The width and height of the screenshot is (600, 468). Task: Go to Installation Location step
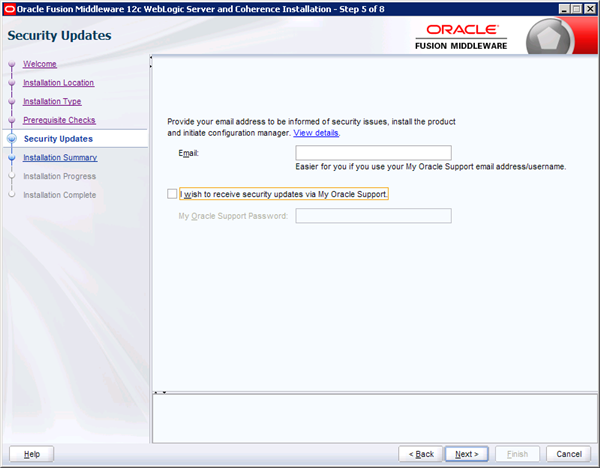point(59,83)
